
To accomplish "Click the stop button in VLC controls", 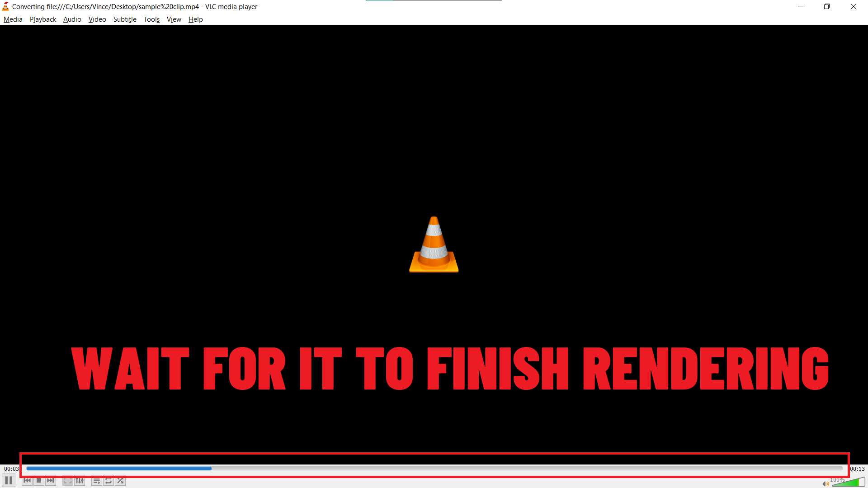I will (39, 481).
